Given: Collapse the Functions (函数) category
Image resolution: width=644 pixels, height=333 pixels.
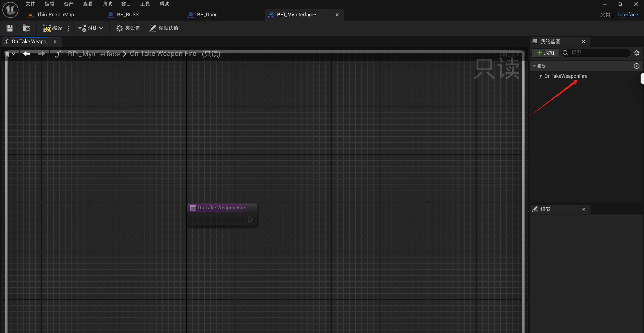Looking at the screenshot, I should click(534, 66).
